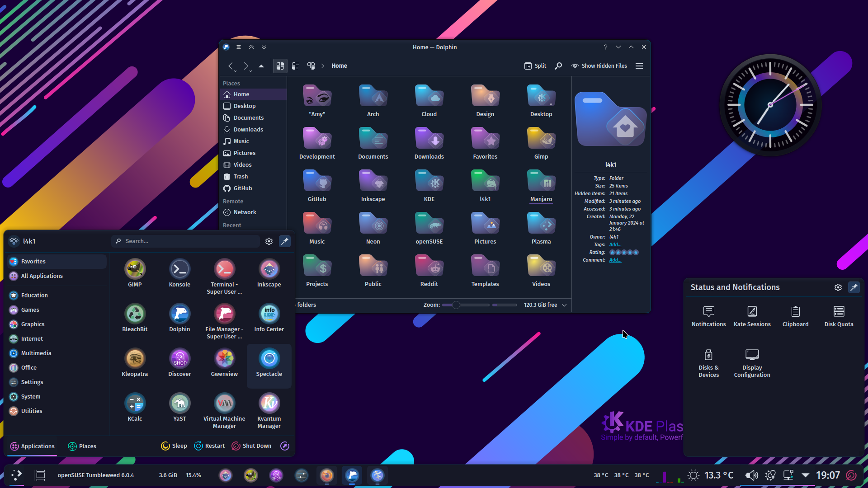Open BleachBit from Favorites

pyautogui.click(x=135, y=318)
